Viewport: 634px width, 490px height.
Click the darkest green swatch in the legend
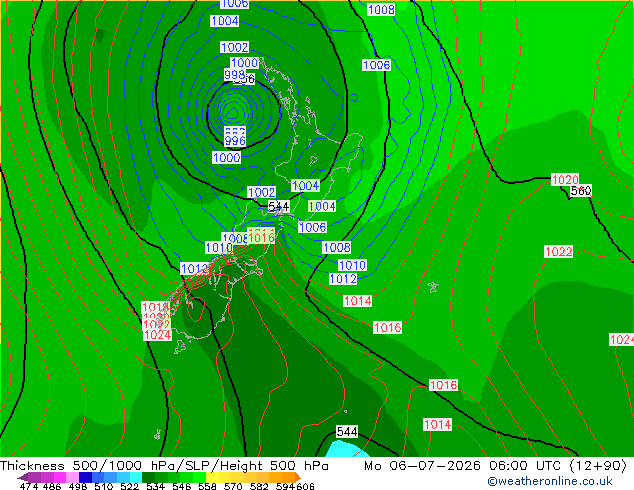tap(148, 477)
